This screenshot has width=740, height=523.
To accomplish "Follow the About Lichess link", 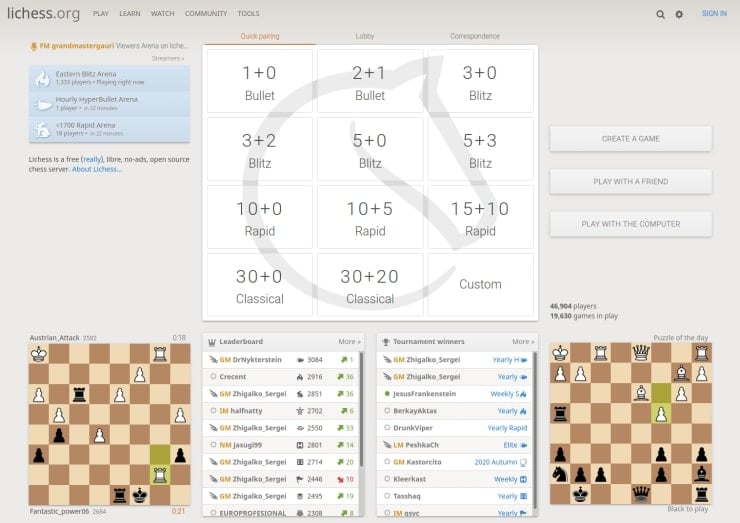I will point(96,169).
